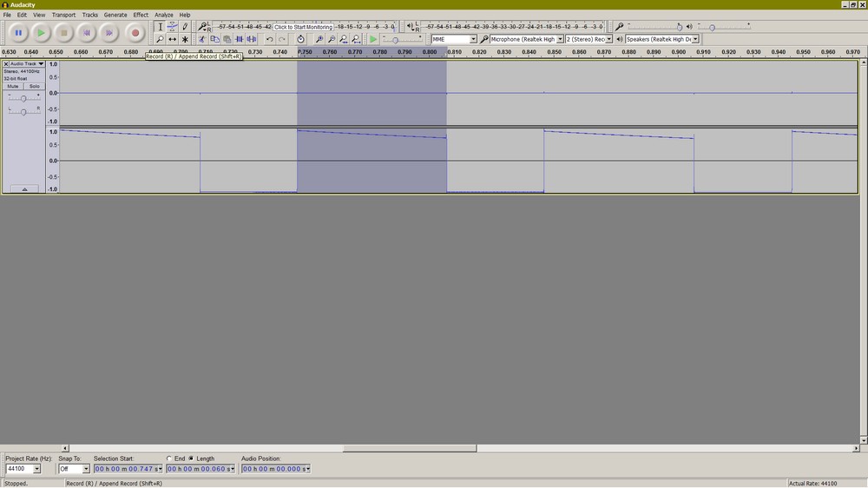Image resolution: width=868 pixels, height=488 pixels.
Task: Click the Skip to End button
Action: pyautogui.click(x=108, y=33)
